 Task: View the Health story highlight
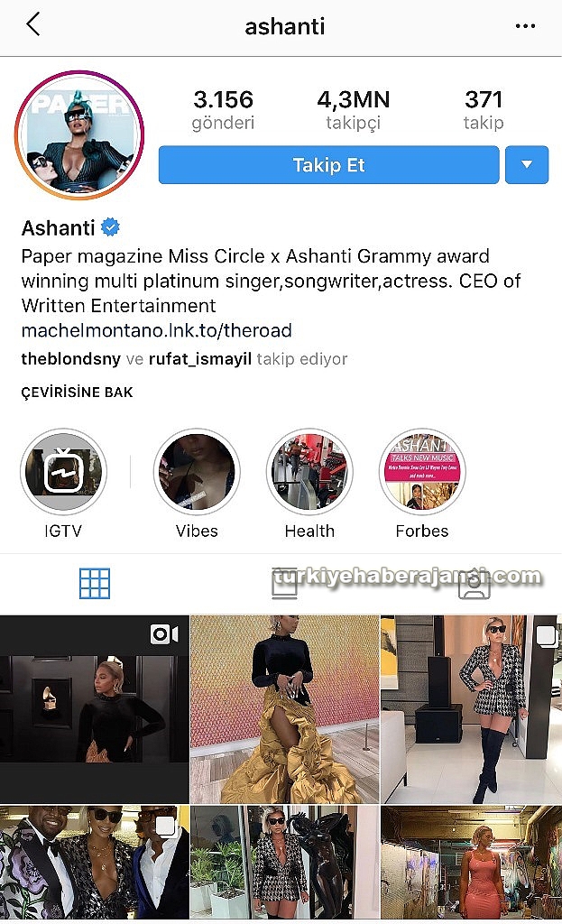point(309,471)
